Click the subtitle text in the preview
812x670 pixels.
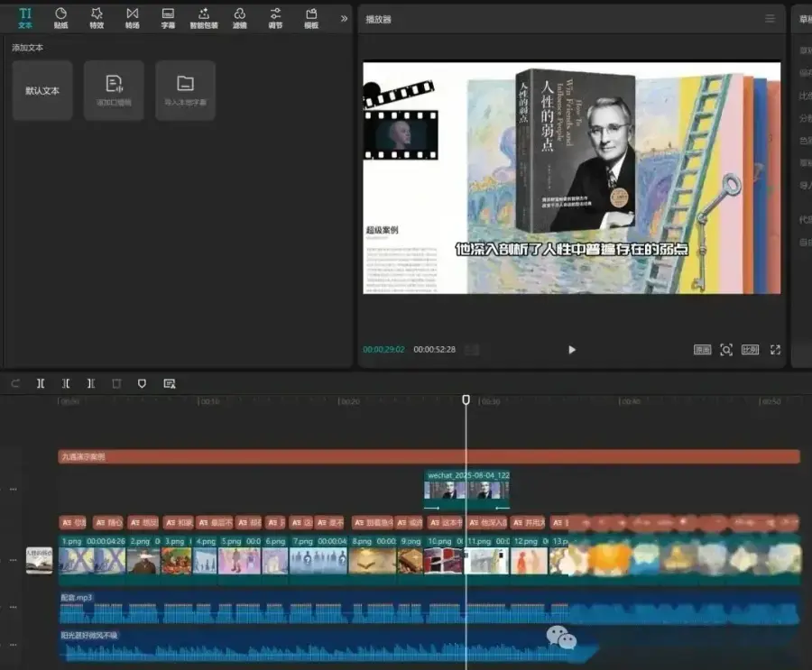tap(572, 249)
